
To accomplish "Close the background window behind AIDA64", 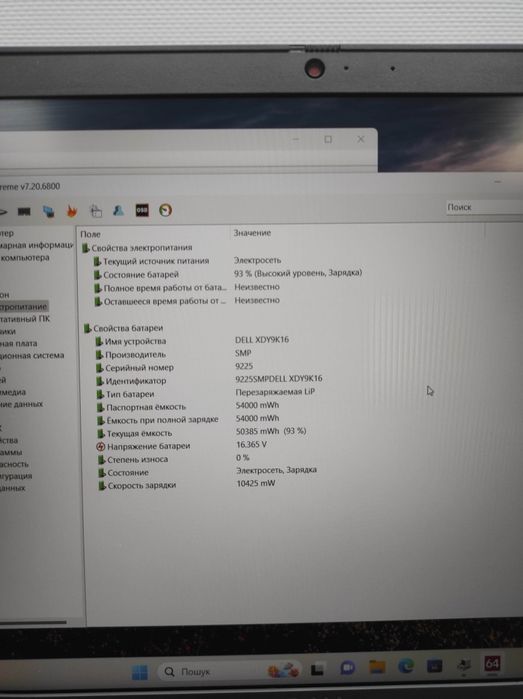I will [x=361, y=139].
